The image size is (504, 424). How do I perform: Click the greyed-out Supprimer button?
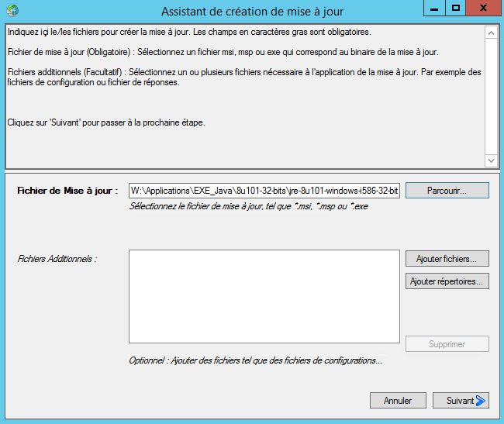tap(447, 344)
